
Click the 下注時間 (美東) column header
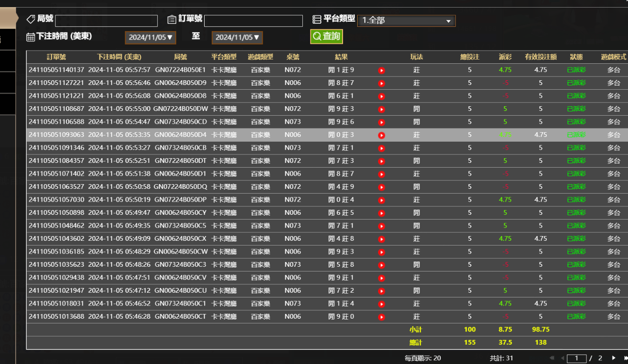pos(119,57)
